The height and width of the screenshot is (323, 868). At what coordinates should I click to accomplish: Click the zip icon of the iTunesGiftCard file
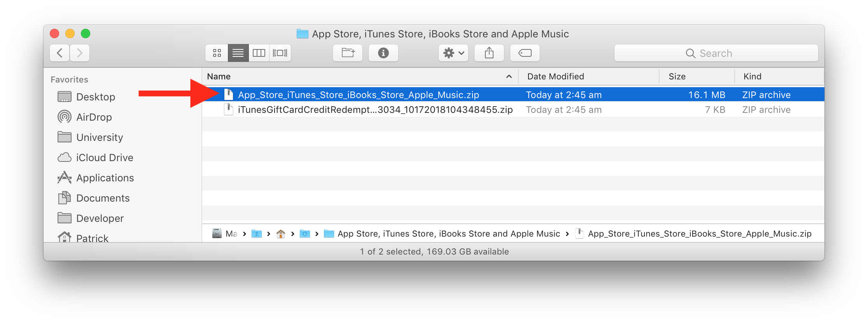229,109
